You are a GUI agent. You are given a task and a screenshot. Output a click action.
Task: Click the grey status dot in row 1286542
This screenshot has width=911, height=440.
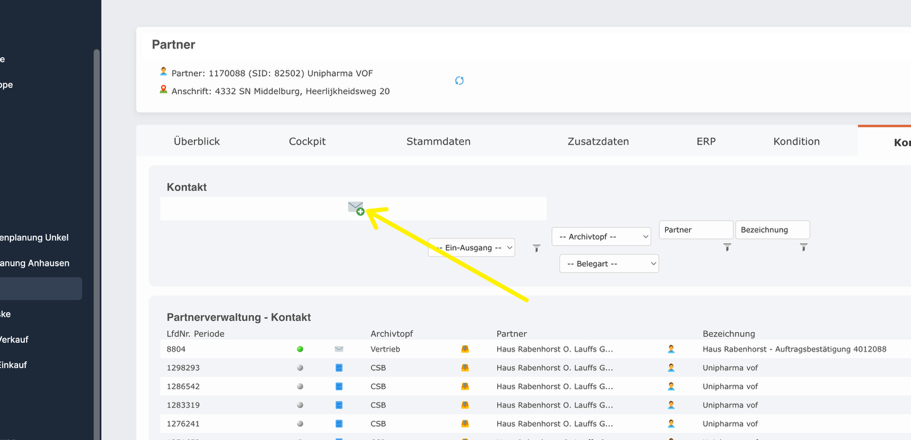pyautogui.click(x=300, y=387)
